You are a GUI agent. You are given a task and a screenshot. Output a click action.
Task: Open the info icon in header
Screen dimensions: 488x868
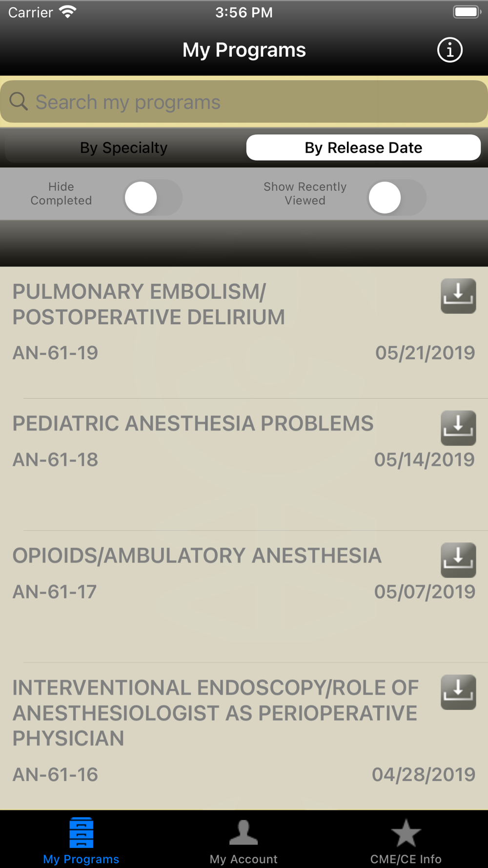(449, 50)
